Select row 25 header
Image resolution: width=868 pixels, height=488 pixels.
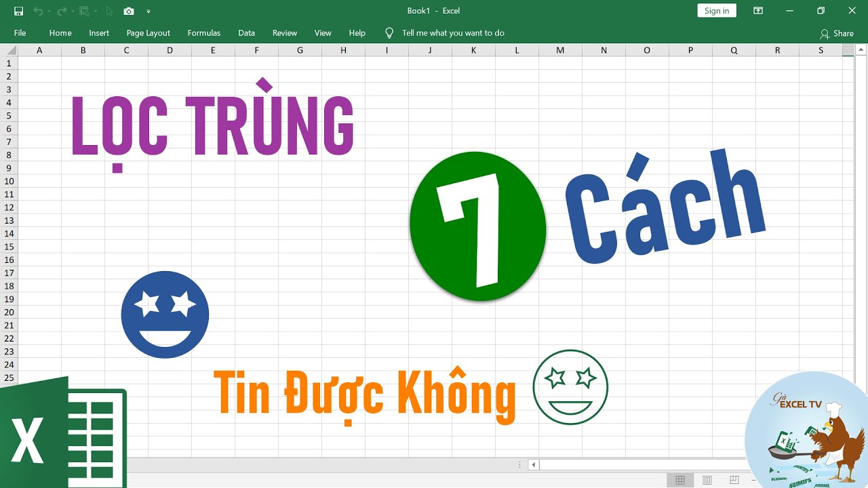point(9,378)
